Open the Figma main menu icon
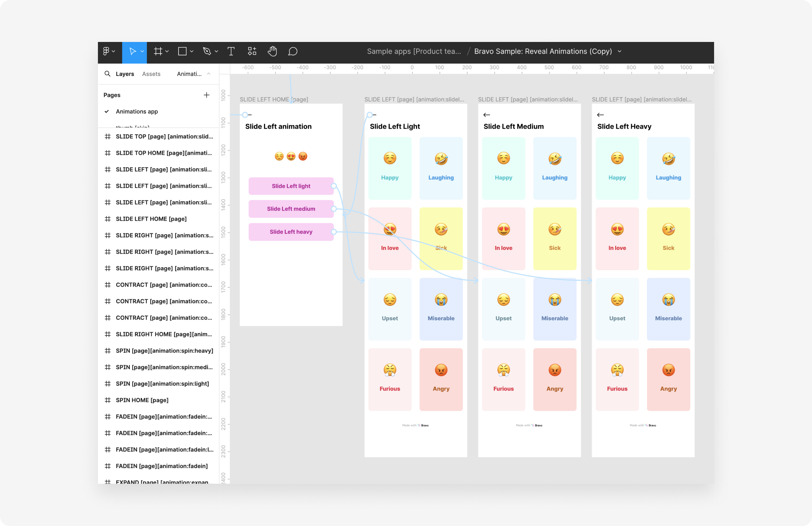This screenshot has height=526, width=812. 106,51
